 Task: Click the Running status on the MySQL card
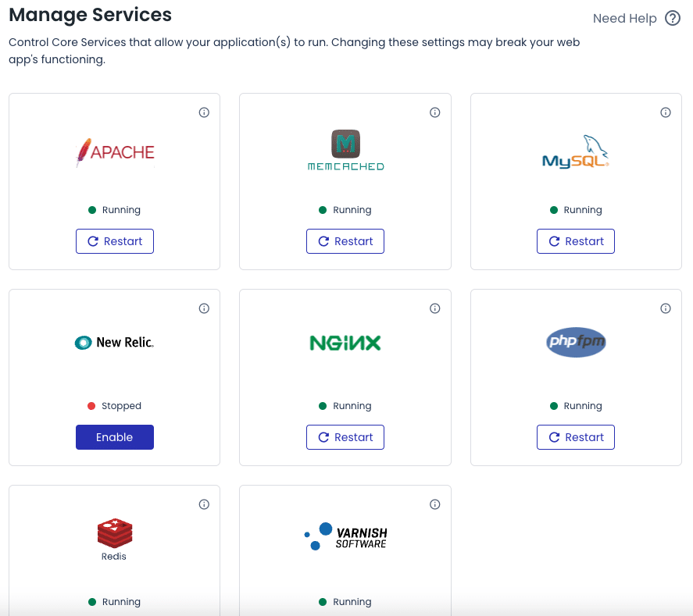click(576, 210)
